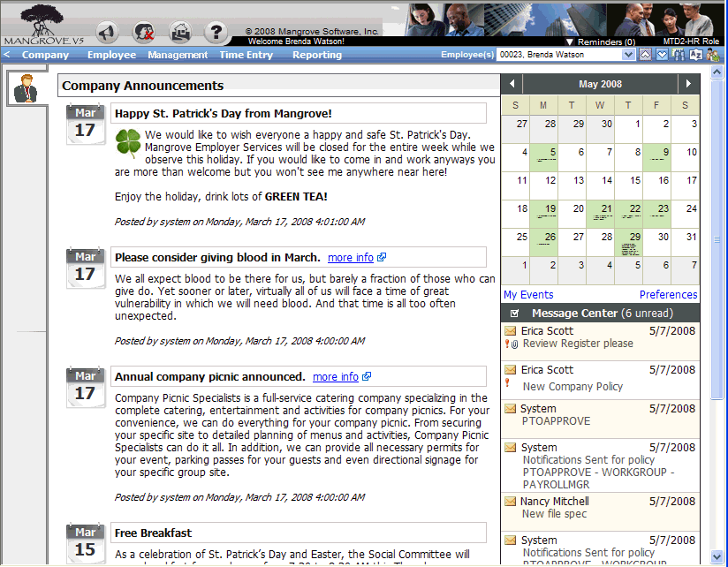Image resolution: width=728 pixels, height=567 pixels.
Task: Click the round question mark help icon
Action: pos(216,33)
